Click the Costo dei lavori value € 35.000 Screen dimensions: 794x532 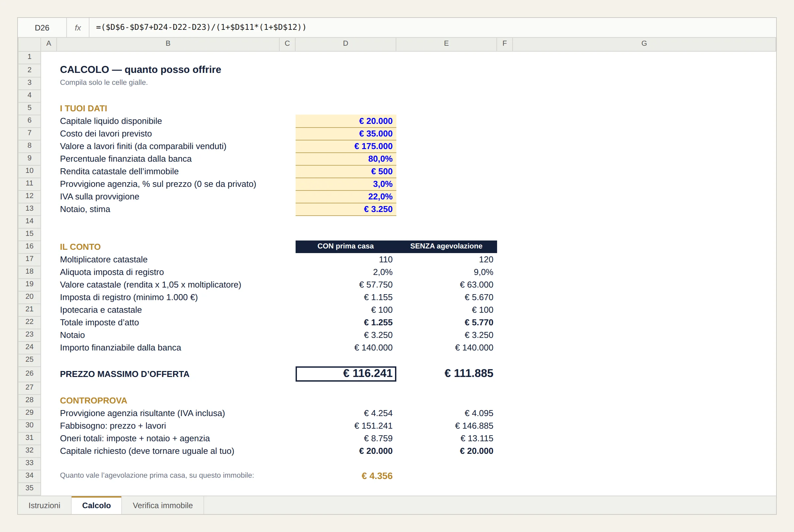click(x=346, y=134)
